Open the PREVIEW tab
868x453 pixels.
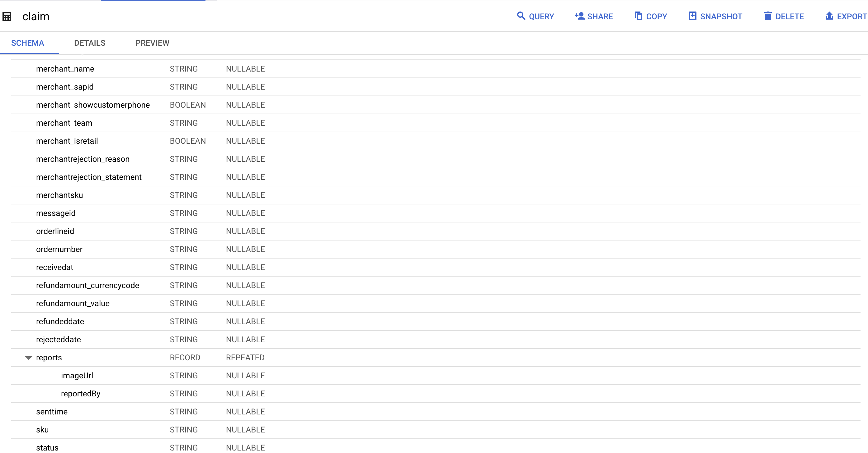coord(152,43)
